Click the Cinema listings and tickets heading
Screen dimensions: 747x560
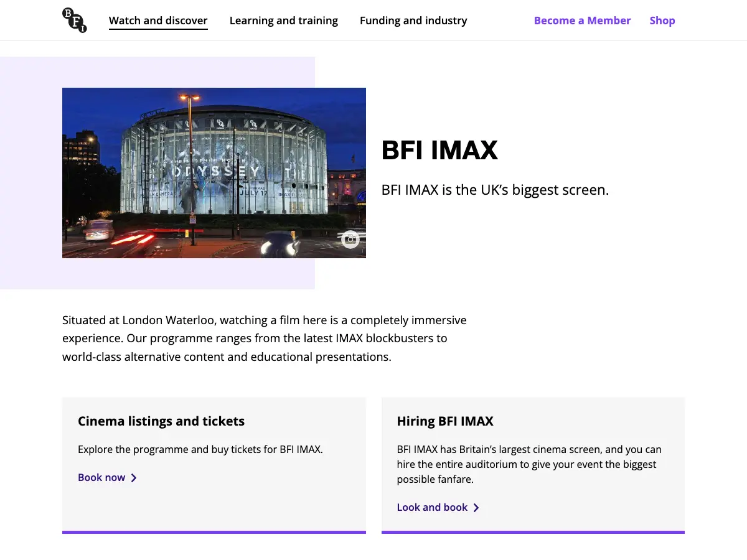click(161, 421)
